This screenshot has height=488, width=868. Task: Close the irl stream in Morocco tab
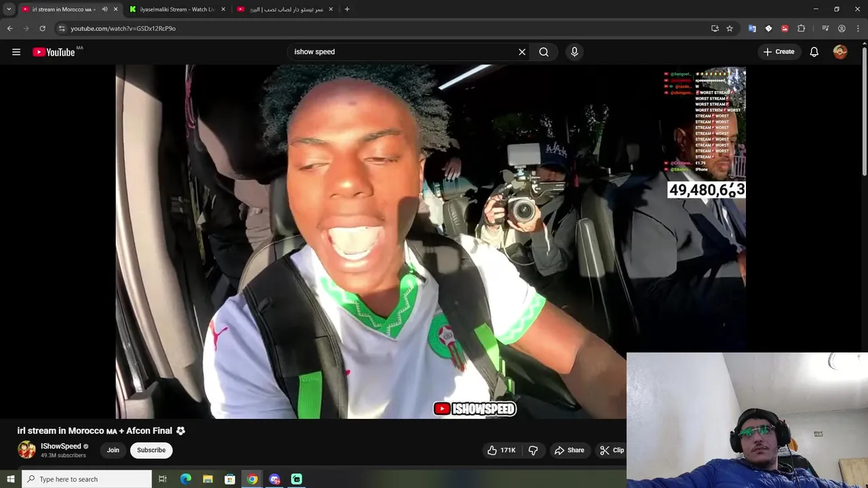click(x=116, y=9)
